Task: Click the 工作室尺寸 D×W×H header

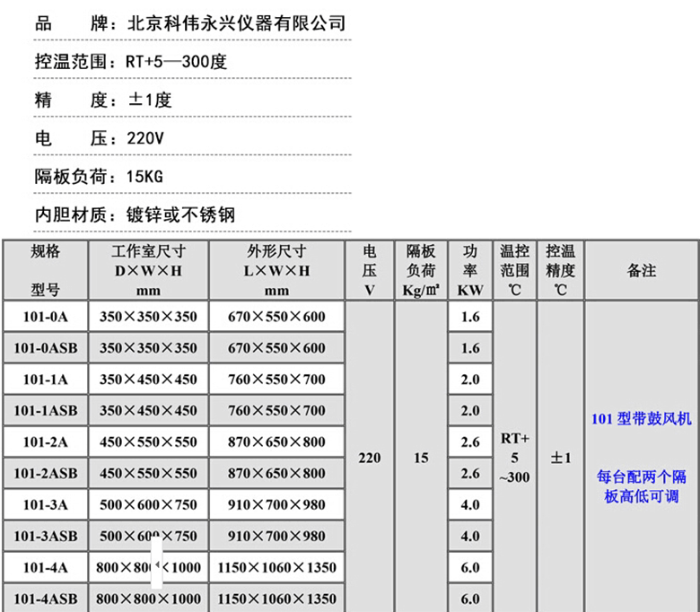Action: click(148, 270)
